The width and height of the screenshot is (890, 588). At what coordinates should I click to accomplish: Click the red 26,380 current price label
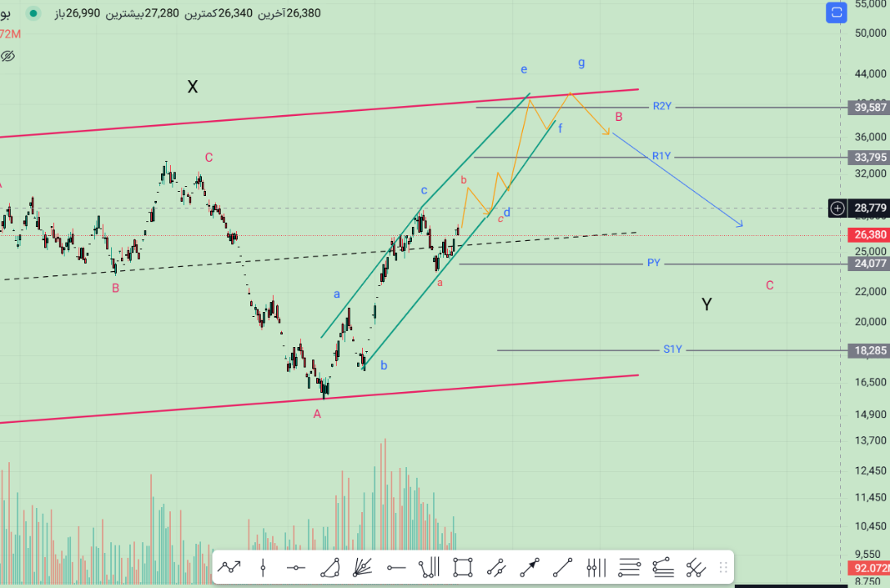[x=870, y=235]
